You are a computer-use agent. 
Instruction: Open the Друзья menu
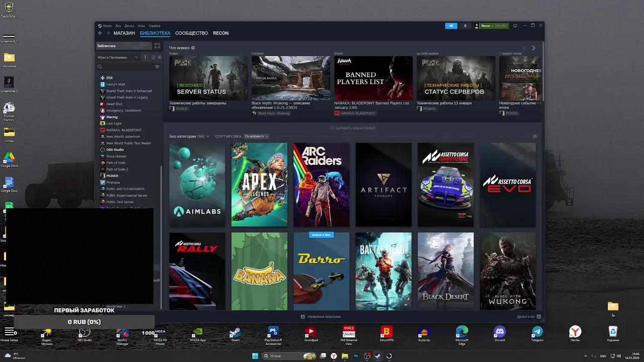(129, 26)
